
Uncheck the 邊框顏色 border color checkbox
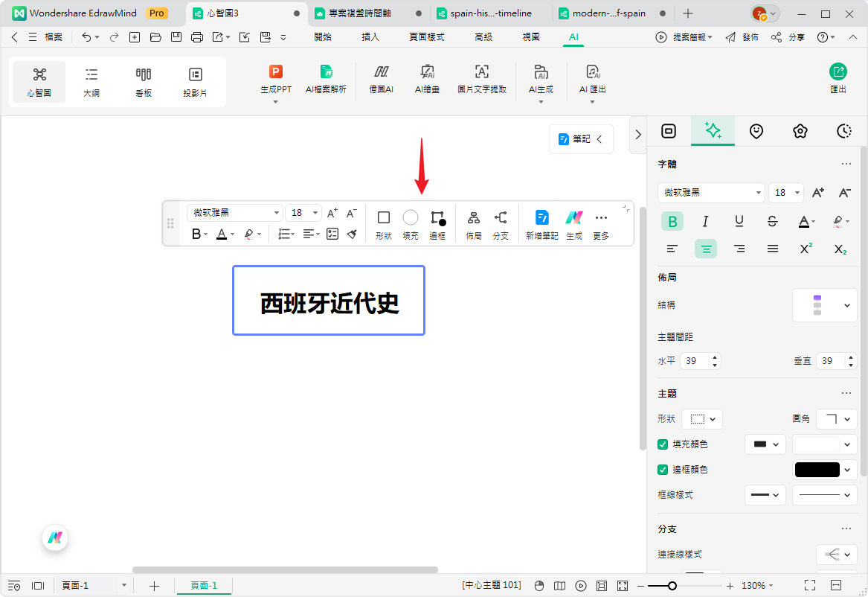(x=662, y=469)
